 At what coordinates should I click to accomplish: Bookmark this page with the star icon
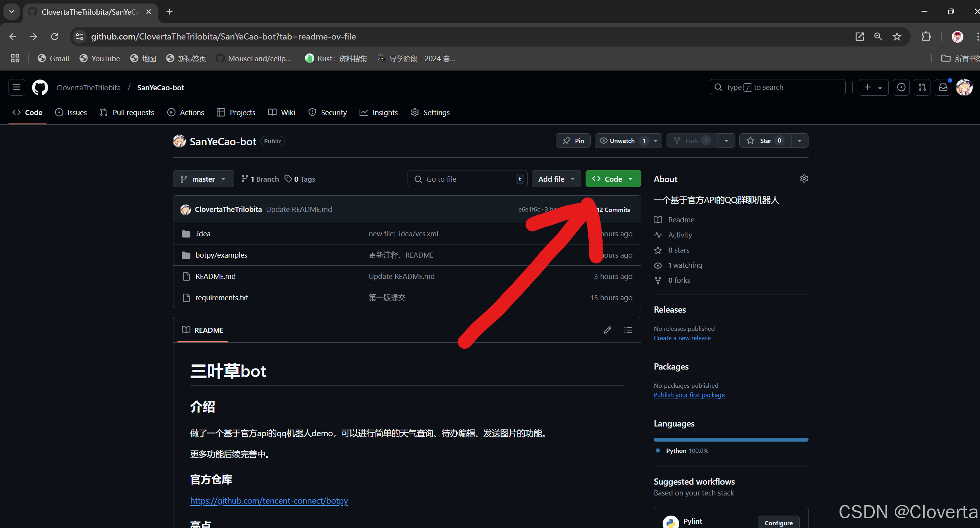point(897,36)
